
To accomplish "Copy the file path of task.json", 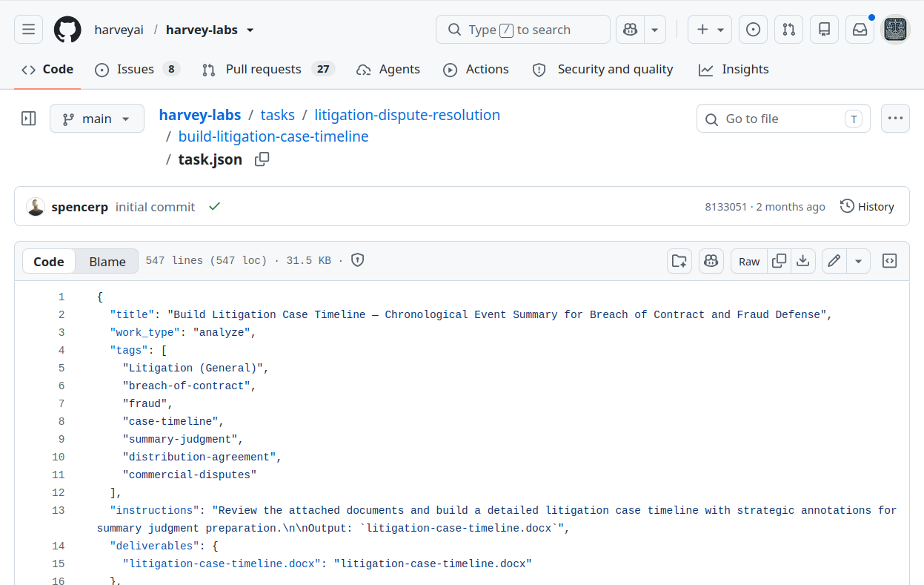I will (x=262, y=159).
